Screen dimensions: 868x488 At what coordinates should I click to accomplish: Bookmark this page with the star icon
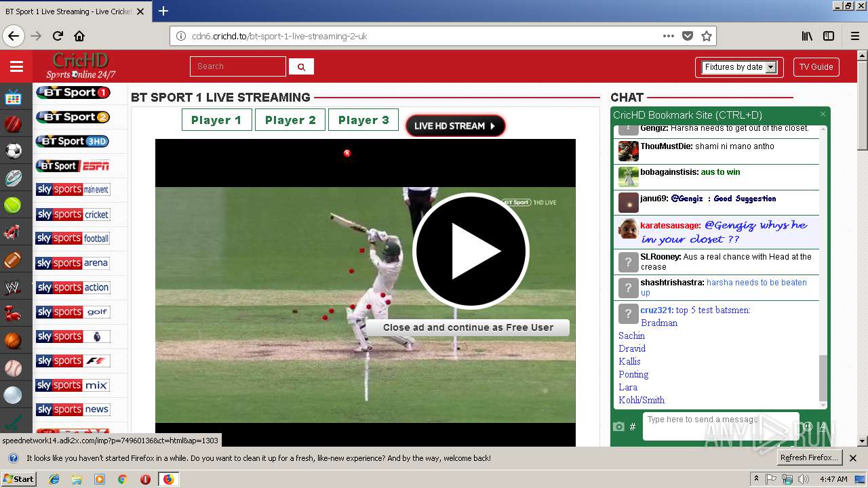point(707,36)
